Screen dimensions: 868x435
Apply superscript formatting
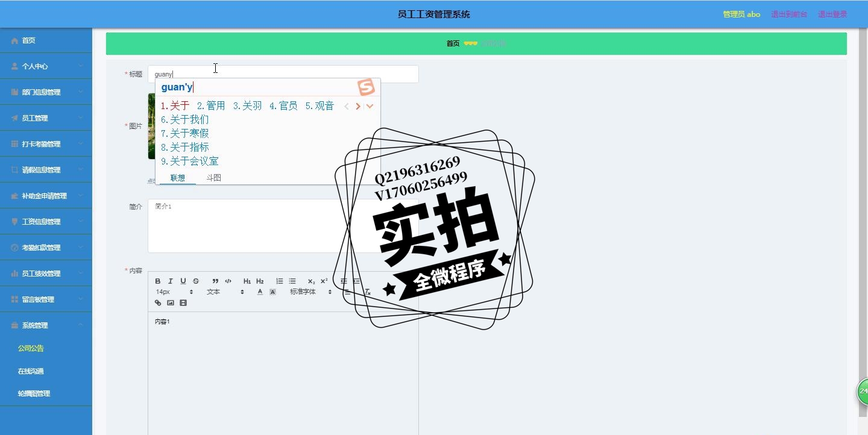pos(324,281)
